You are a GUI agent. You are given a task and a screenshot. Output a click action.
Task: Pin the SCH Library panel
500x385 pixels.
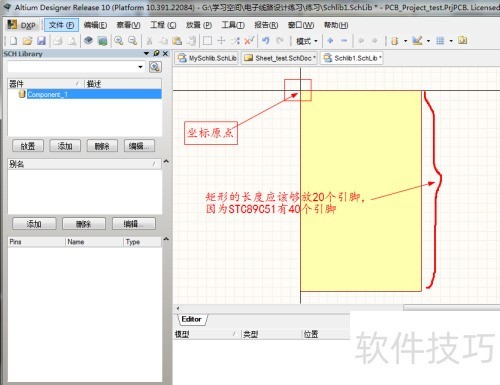[156, 53]
